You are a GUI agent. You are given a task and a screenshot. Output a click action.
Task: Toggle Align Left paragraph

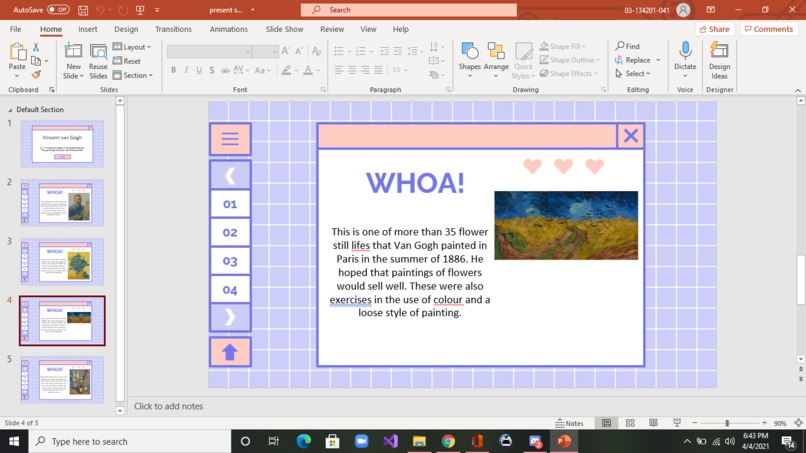[x=338, y=70]
